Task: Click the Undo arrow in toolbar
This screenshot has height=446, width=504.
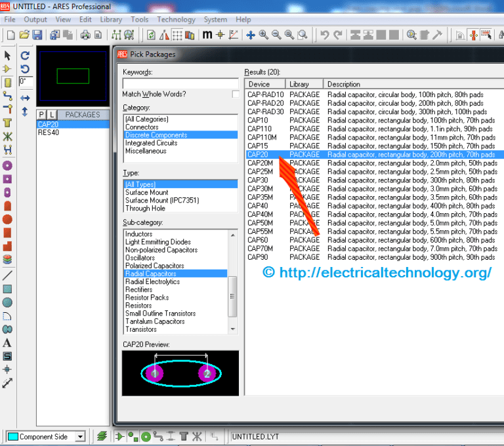Action: tap(324, 35)
